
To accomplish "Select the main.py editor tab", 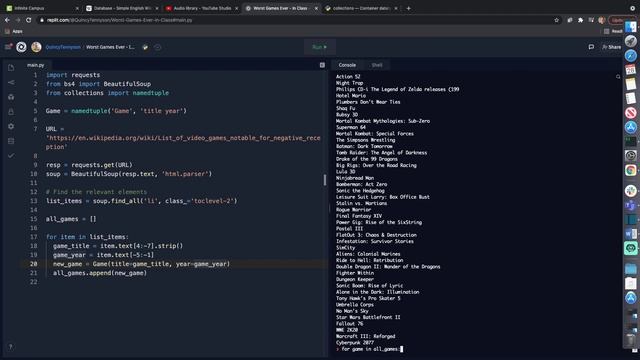I will click(x=36, y=65).
